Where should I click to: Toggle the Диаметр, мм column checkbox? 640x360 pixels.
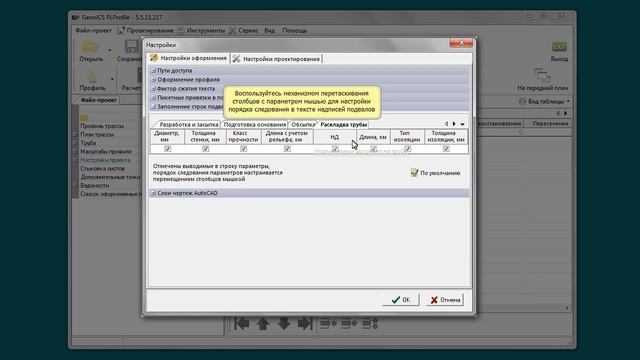point(167,149)
